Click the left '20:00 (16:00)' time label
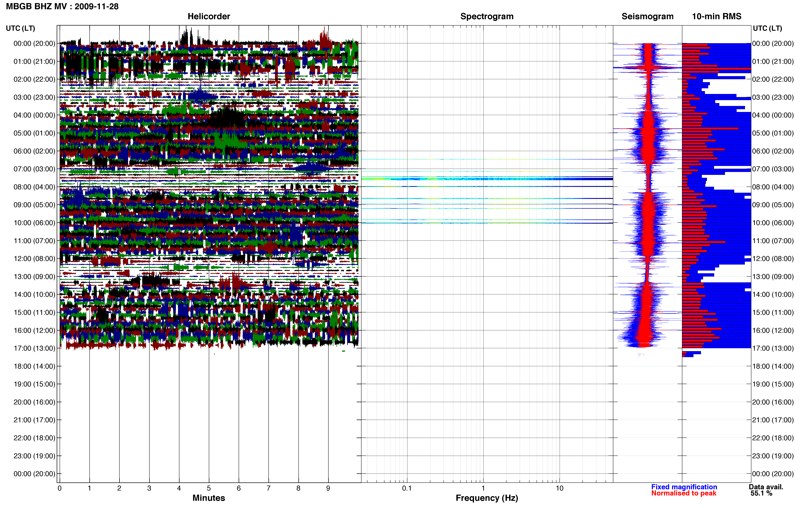812x508 pixels. coord(34,402)
